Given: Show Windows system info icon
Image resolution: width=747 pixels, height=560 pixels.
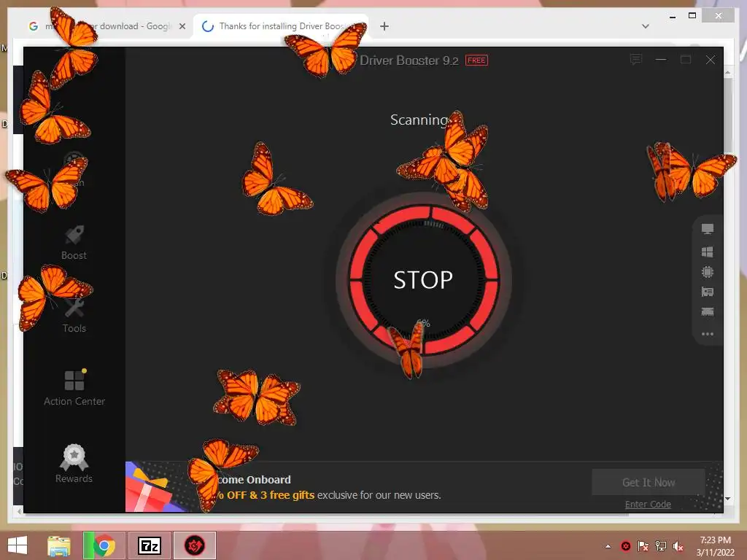Looking at the screenshot, I should [x=708, y=252].
